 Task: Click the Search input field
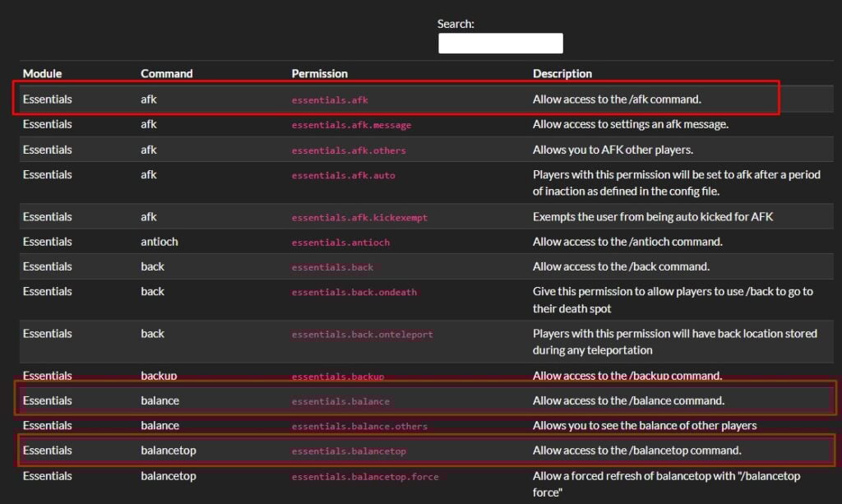tap(500, 44)
